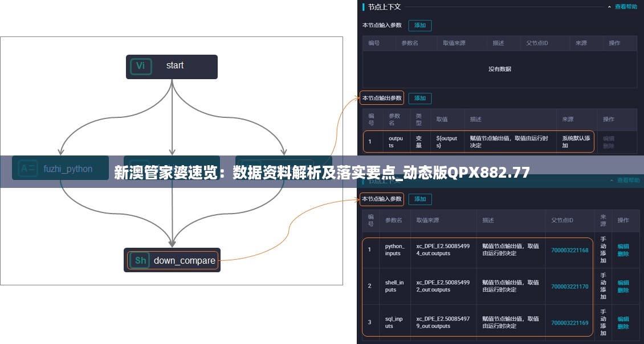Select 手动添加 in the python_inputs row

pos(603,249)
